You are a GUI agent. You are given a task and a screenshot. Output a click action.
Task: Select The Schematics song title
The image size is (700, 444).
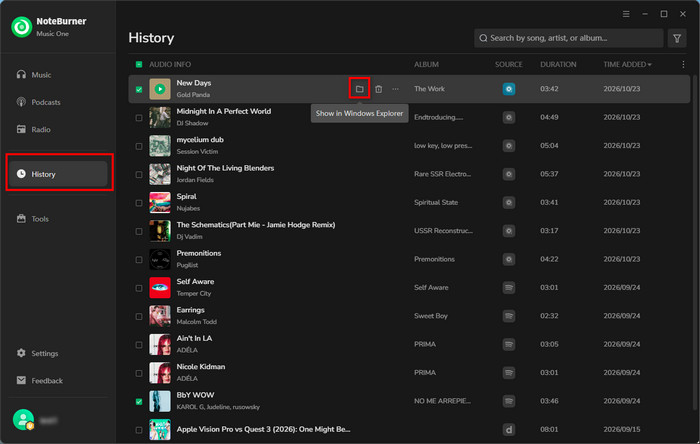point(256,225)
